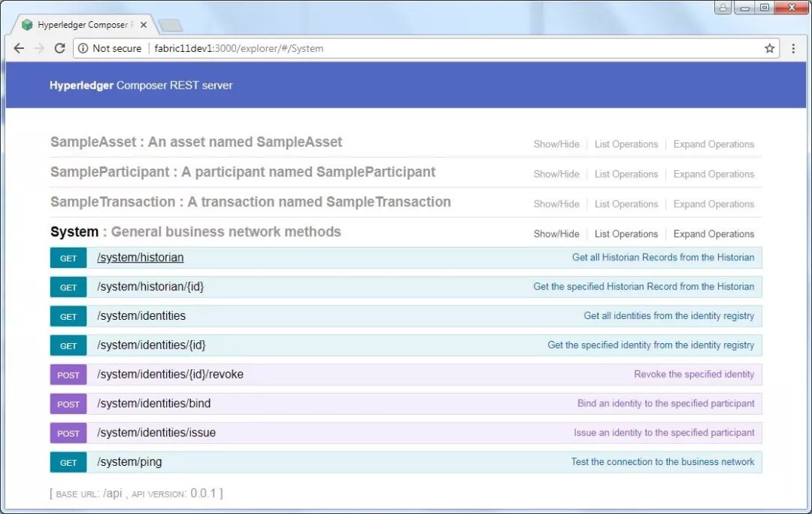Open the /system/historian endpoint path
812x514 pixels.
pyautogui.click(x=141, y=257)
